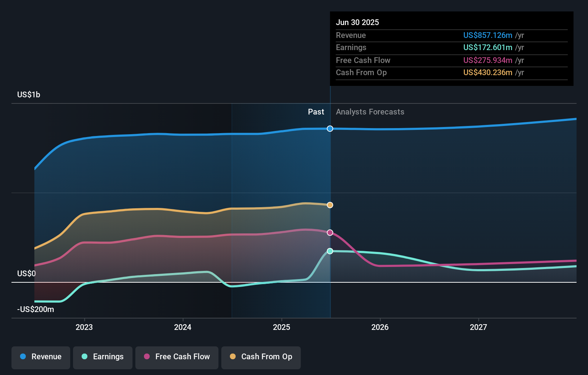
Task: Toggle the Cash From Op legend button
Action: (261, 357)
